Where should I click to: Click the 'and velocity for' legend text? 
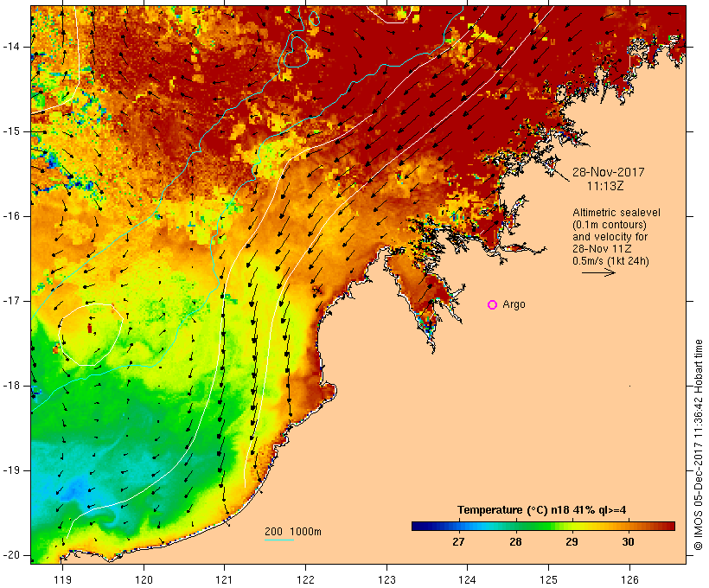coord(610,237)
